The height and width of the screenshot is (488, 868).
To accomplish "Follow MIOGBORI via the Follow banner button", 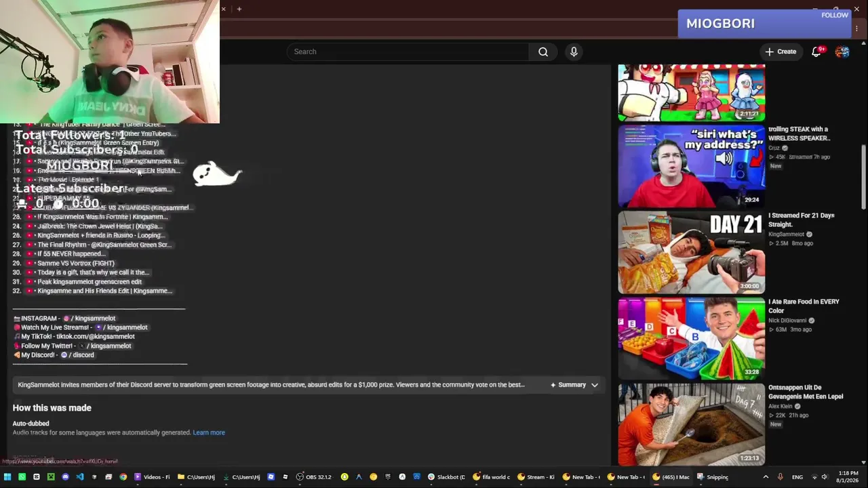I will 835,15.
